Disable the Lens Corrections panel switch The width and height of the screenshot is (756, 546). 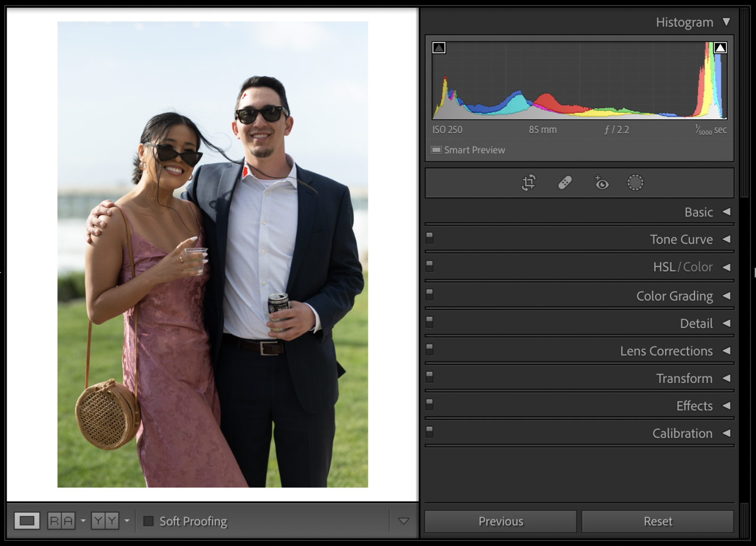pos(429,349)
